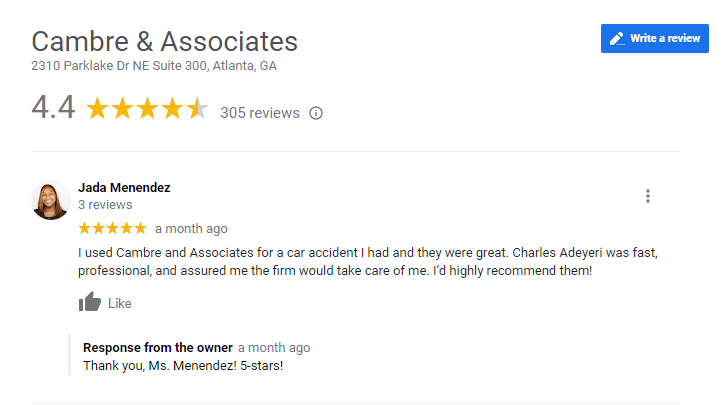Click the Like label under the review

coord(120,303)
